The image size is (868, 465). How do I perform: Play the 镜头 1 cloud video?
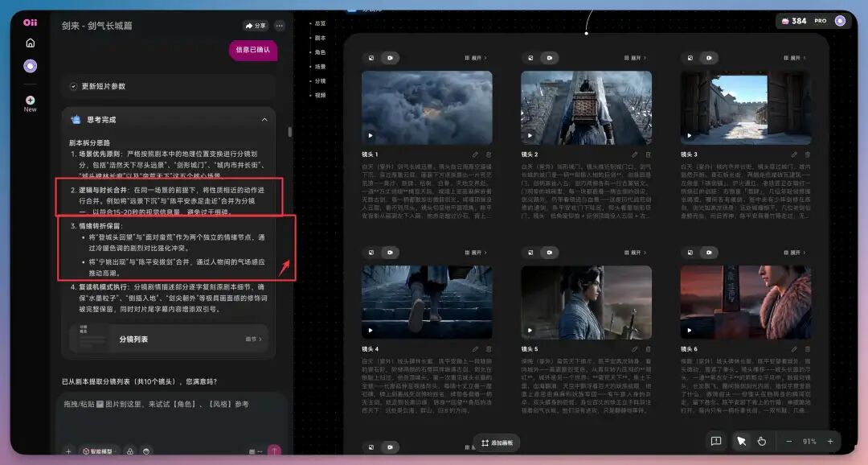[x=371, y=135]
